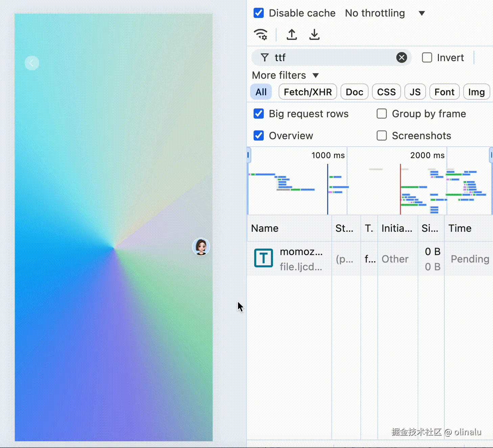The image size is (493, 448).
Task: Open network conditions wifi settings icon
Action: 261,34
